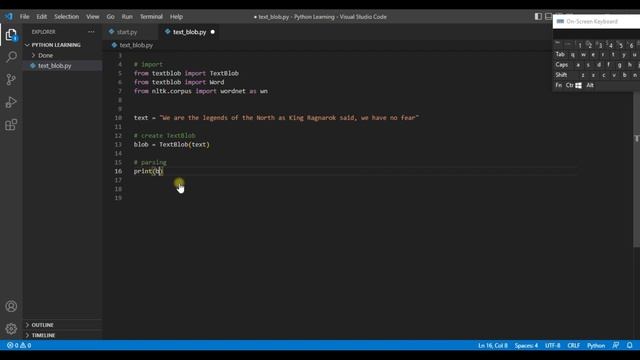
Task: Toggle primary side bar layout icon
Action: (538, 16)
